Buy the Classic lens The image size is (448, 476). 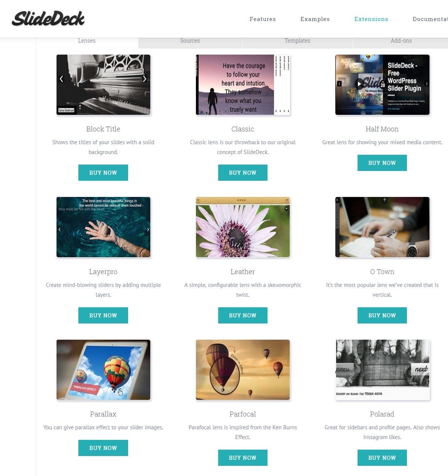243,172
